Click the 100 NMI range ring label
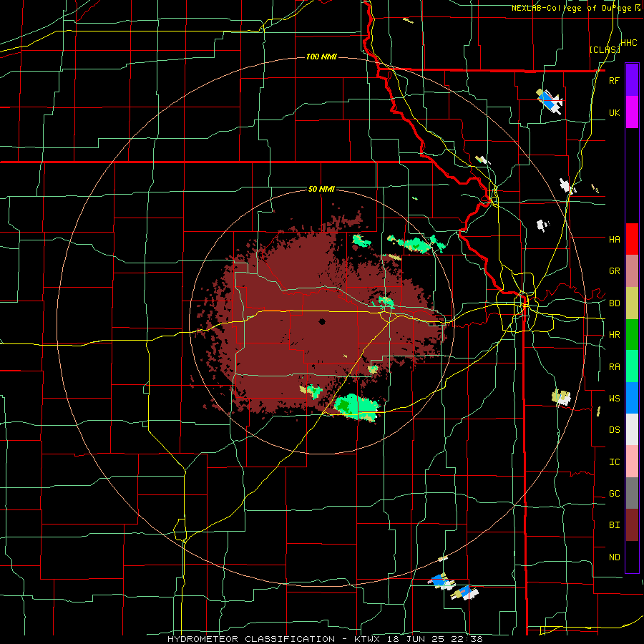This screenshot has width=644, height=644. coord(321,57)
